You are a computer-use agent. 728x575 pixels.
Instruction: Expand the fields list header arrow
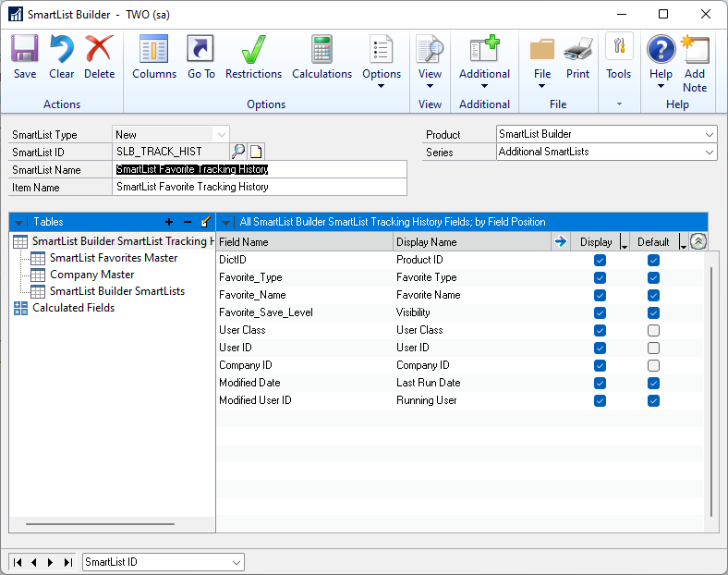click(x=225, y=223)
